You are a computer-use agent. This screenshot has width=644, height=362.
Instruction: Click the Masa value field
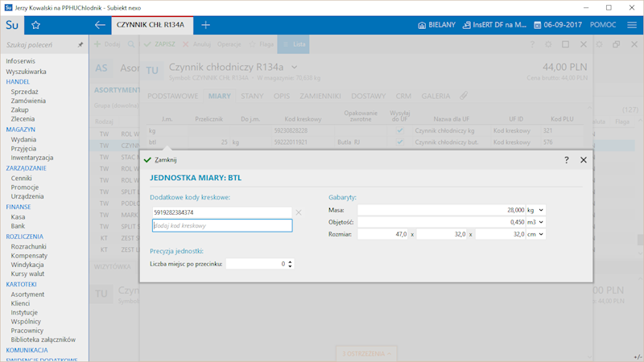441,210
